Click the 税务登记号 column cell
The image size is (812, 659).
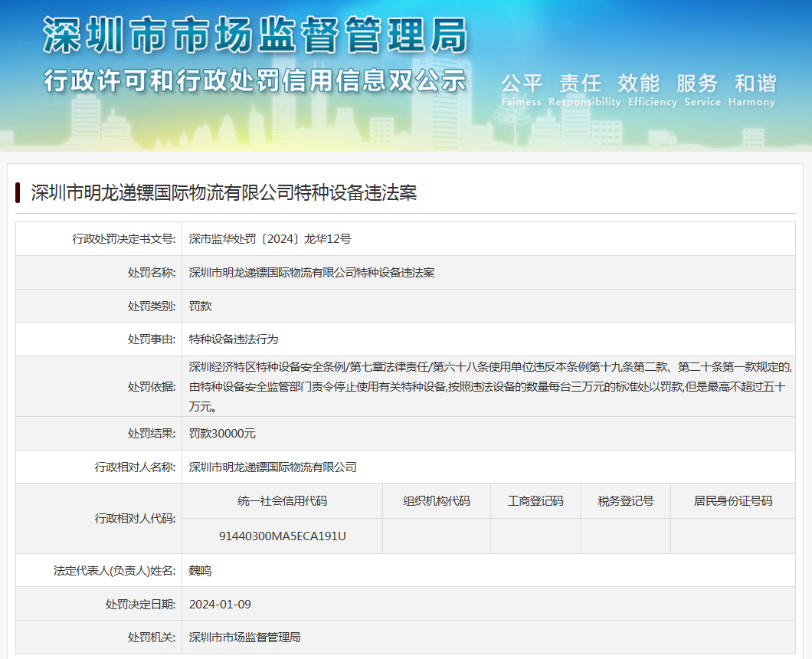626,501
